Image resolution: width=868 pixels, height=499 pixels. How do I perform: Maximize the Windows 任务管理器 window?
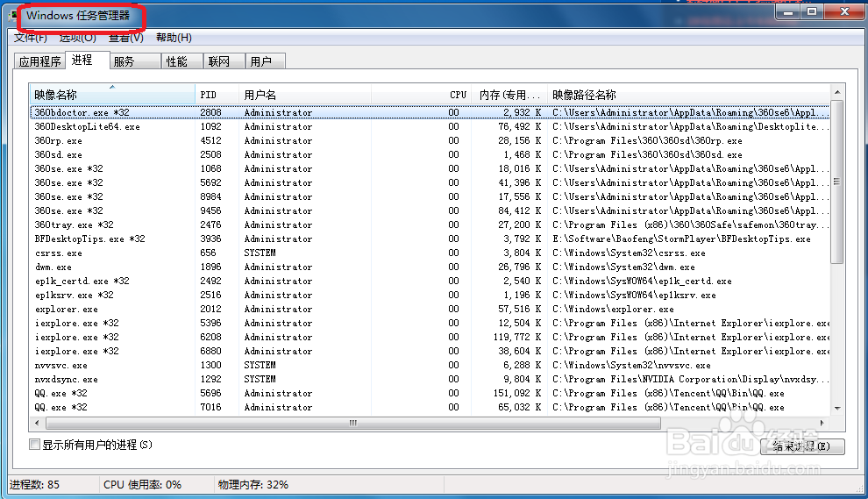[x=812, y=11]
